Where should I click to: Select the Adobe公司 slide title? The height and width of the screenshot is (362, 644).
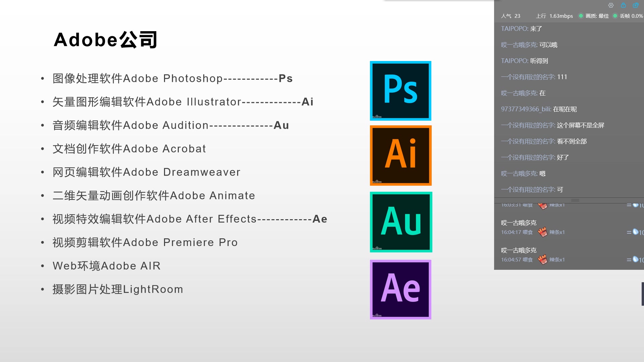pos(105,40)
